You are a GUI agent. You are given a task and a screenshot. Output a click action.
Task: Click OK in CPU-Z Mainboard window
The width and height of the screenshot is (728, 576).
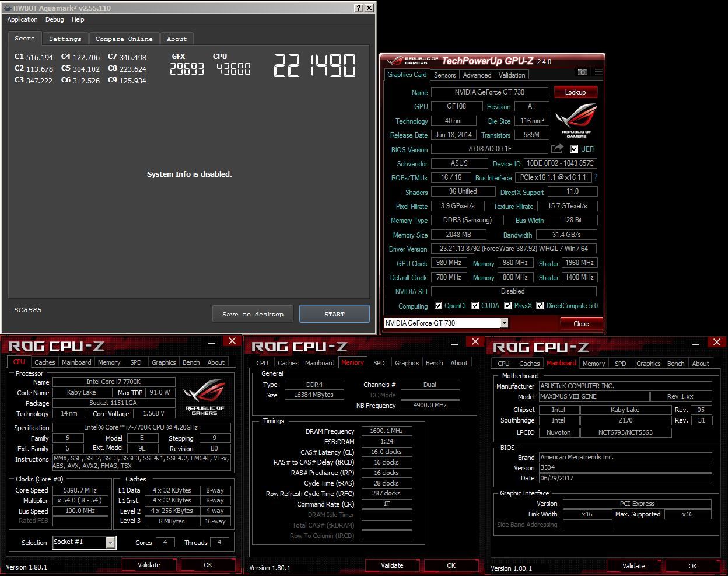692,566
